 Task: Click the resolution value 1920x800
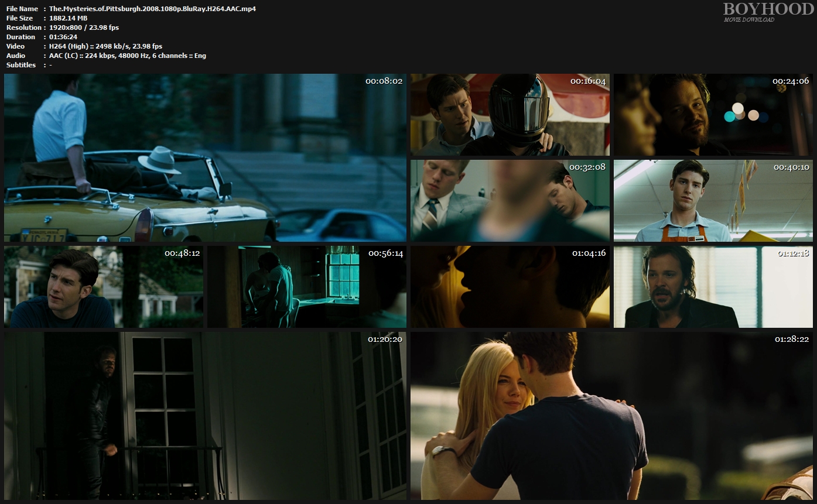click(84, 28)
